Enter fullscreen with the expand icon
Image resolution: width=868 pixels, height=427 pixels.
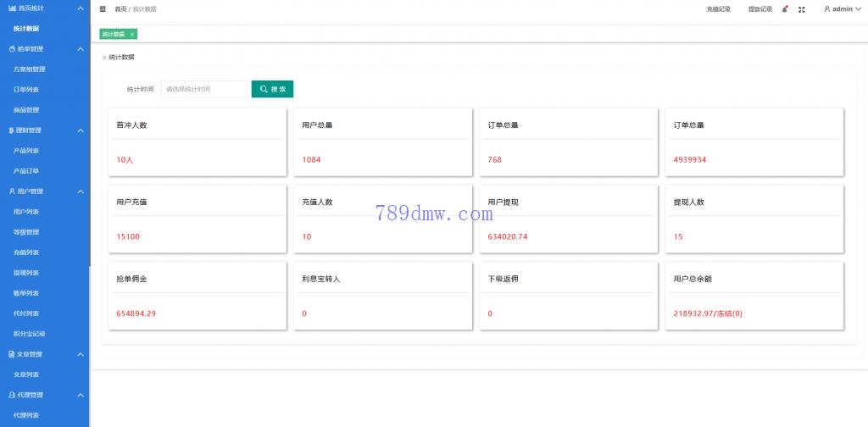coord(802,9)
